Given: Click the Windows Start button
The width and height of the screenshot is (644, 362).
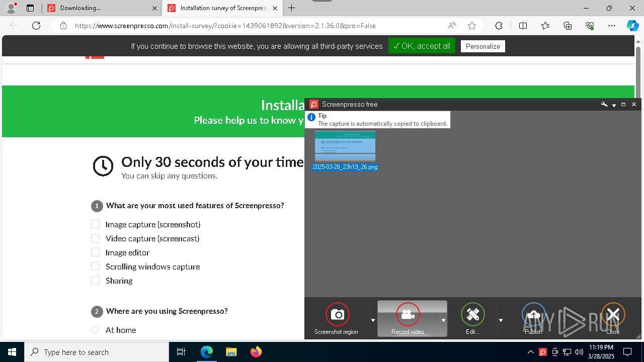Looking at the screenshot, I should [x=12, y=352].
